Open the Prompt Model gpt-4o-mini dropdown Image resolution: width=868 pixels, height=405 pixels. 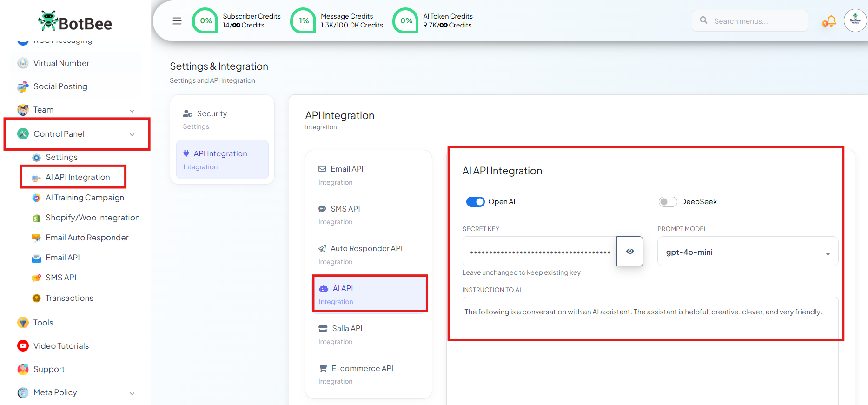pos(748,252)
